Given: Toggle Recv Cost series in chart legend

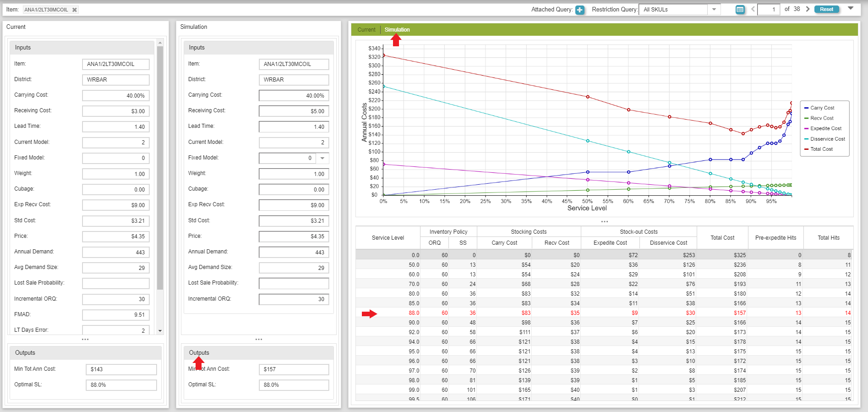Looking at the screenshot, I should pos(822,118).
